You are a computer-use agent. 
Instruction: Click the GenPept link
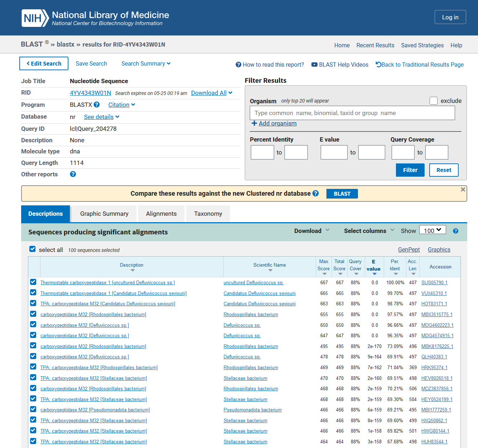[409, 249]
